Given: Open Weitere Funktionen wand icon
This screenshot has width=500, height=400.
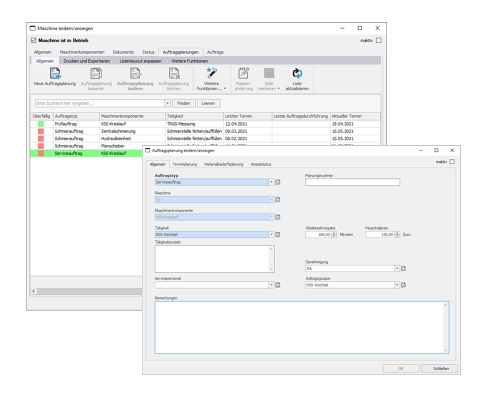Looking at the screenshot, I should pos(211,73).
